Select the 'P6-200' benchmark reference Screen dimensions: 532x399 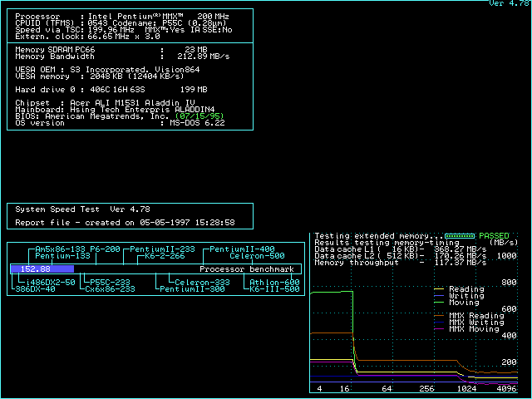[x=105, y=249]
